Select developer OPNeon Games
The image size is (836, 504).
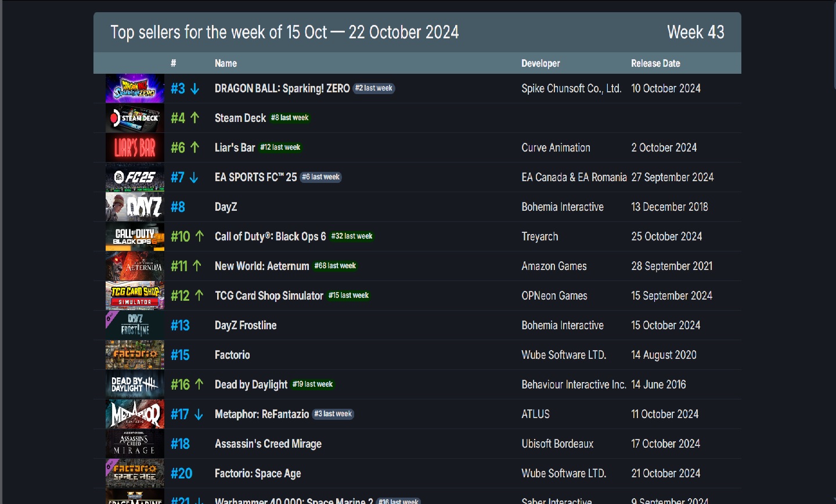(554, 296)
